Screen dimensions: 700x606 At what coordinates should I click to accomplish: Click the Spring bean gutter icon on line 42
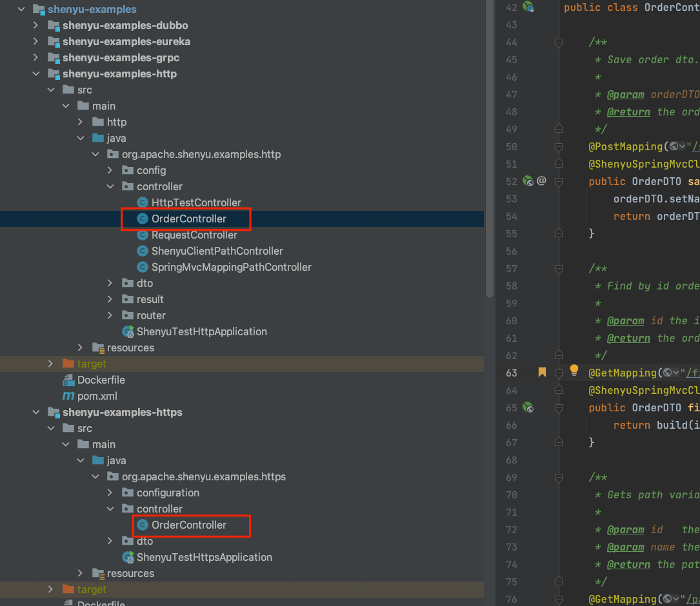tap(528, 6)
